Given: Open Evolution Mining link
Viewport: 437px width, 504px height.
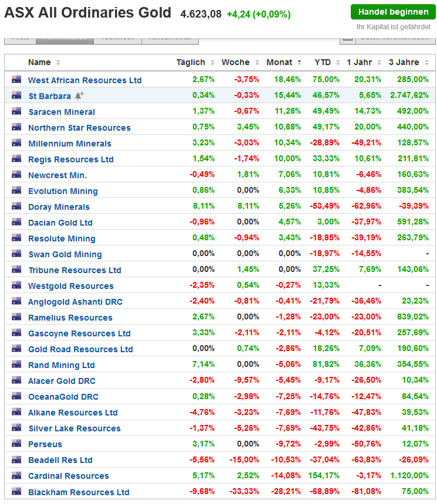Looking at the screenshot, I should 63,191.
